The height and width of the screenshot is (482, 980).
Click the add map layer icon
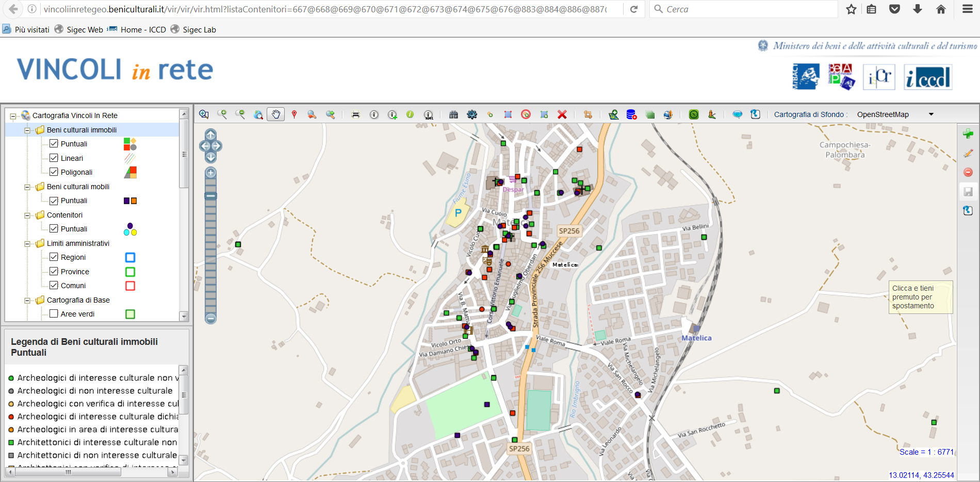pos(613,114)
